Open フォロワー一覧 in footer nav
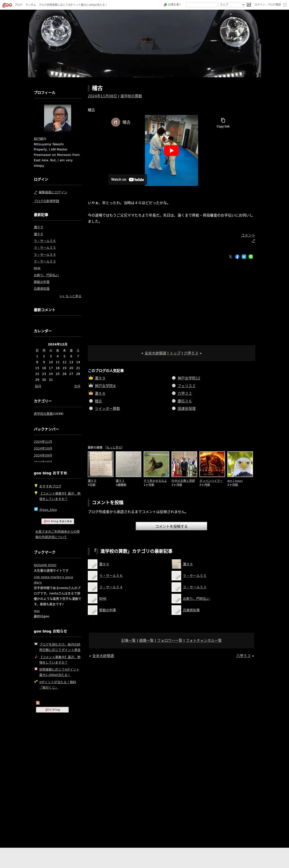The image size is (289, 868). (169, 640)
